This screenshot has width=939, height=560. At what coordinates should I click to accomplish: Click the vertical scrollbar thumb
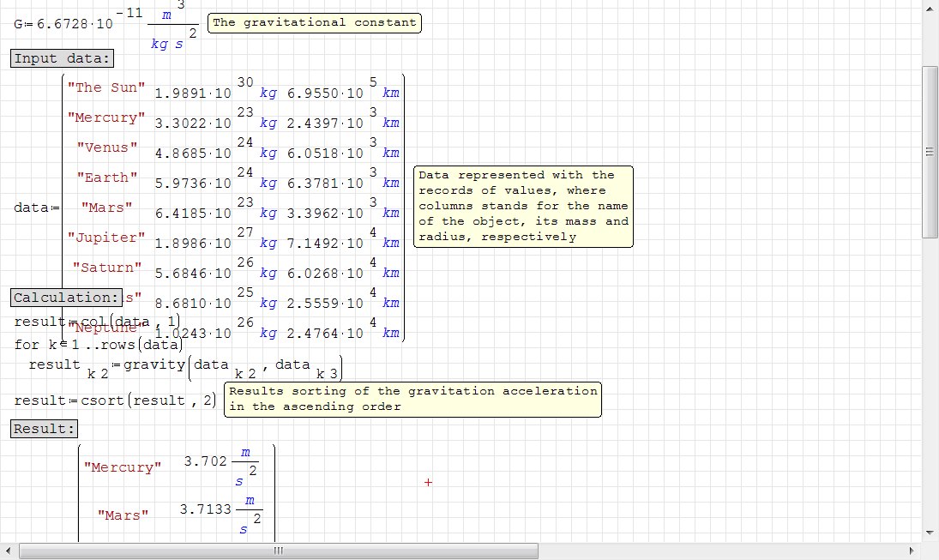pos(930,152)
